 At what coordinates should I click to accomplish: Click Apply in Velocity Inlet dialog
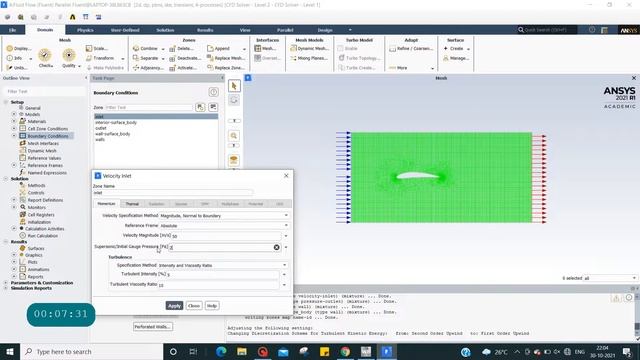(x=174, y=305)
